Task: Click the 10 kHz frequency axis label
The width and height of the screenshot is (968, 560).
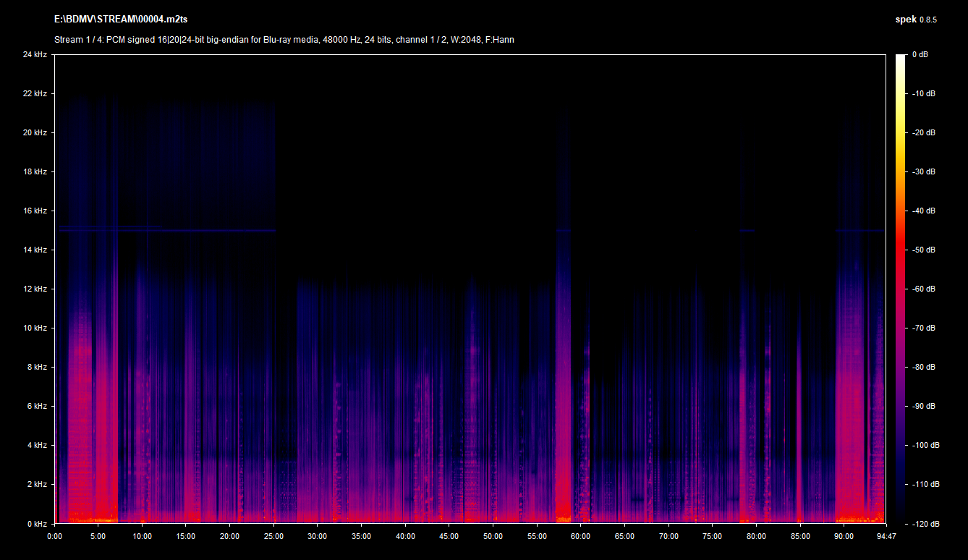Action: 34,328
